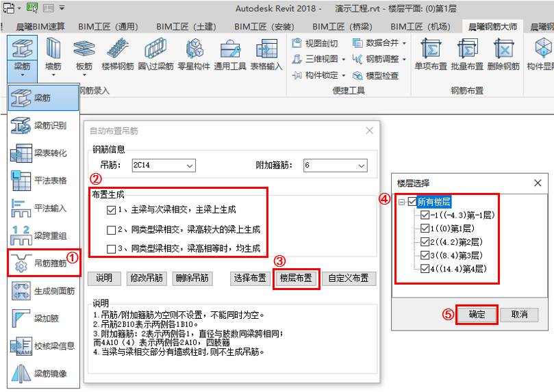Click the 自定义布置 button

point(349,278)
